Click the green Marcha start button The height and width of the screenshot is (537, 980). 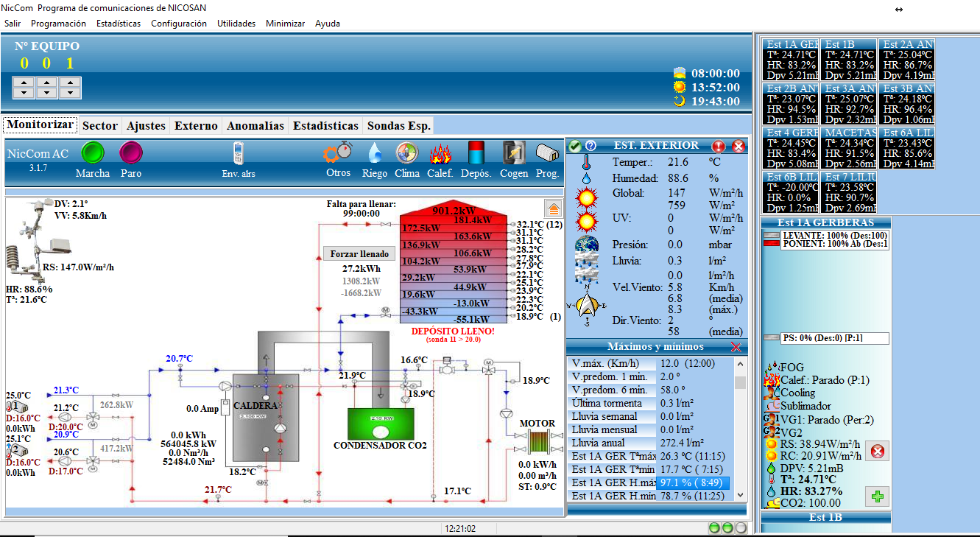(93, 152)
